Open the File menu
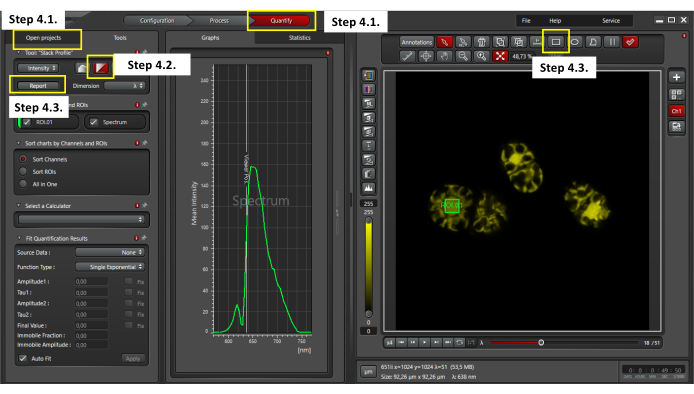Image resolution: width=694 pixels, height=394 pixels. tap(526, 20)
